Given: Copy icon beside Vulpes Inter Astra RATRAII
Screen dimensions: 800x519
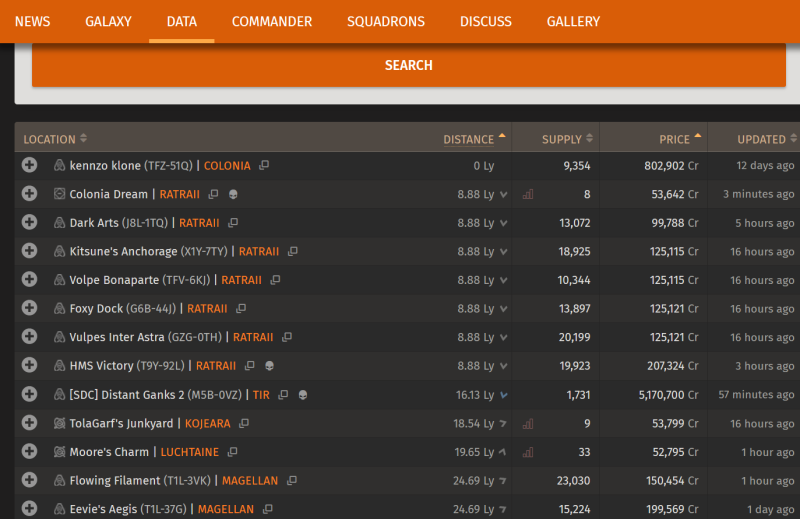Looking at the screenshot, I should [x=287, y=337].
